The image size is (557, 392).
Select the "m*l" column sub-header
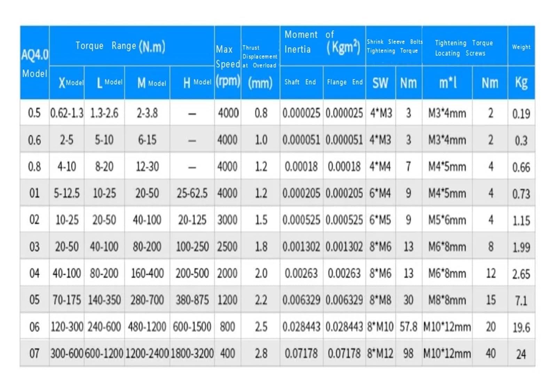point(448,83)
